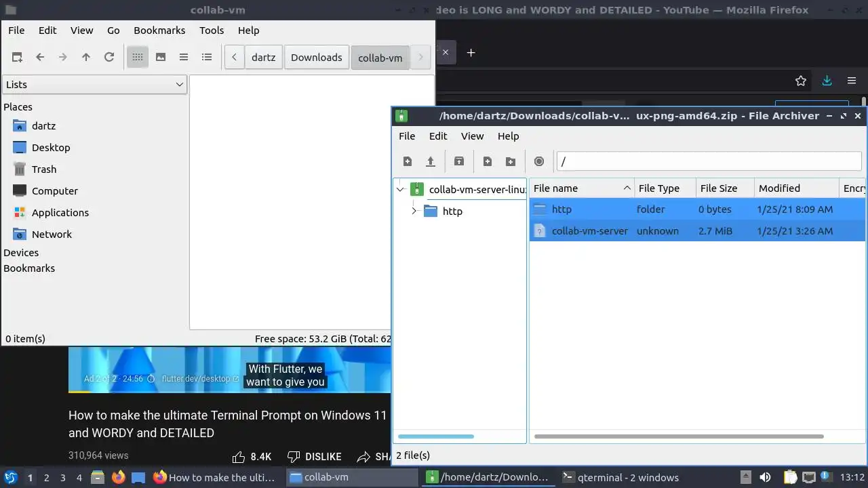
Task: Select http folder in archive tree
Action: [x=452, y=211]
